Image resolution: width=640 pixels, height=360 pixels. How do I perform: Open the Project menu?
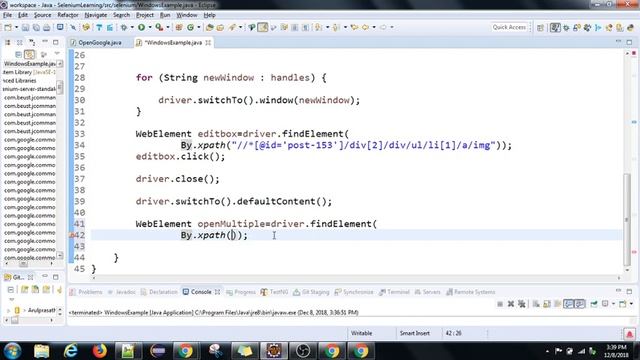tap(144, 15)
